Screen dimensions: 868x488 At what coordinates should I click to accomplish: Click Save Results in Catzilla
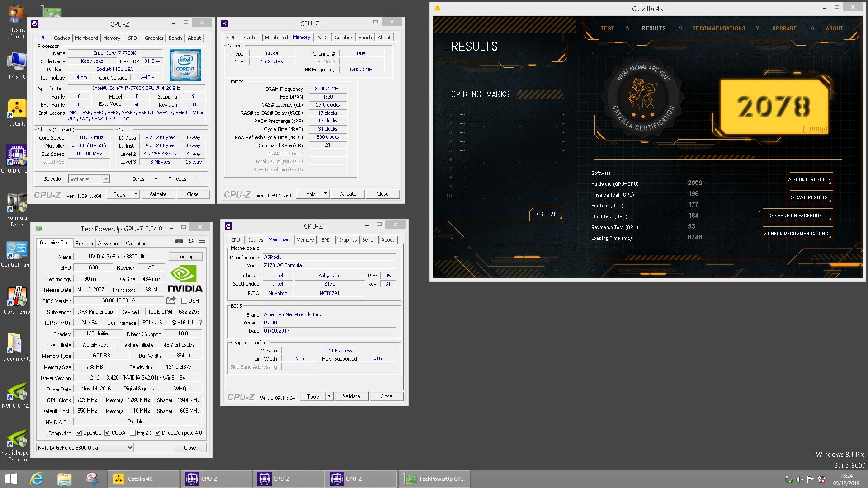[809, 197]
